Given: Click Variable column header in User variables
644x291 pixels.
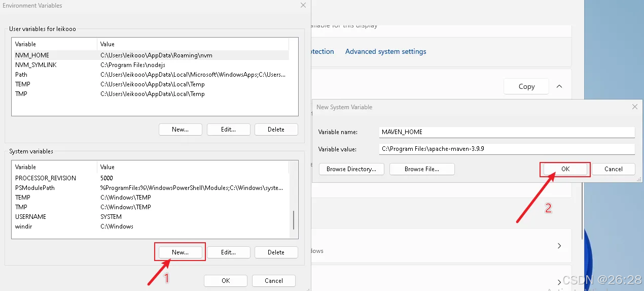Looking at the screenshot, I should [54, 44].
